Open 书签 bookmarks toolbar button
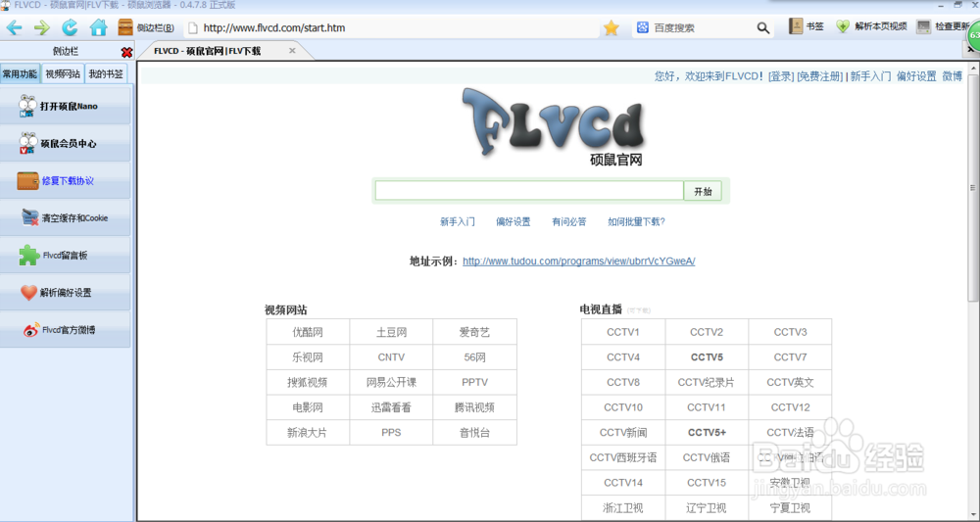980x522 pixels. click(x=807, y=26)
